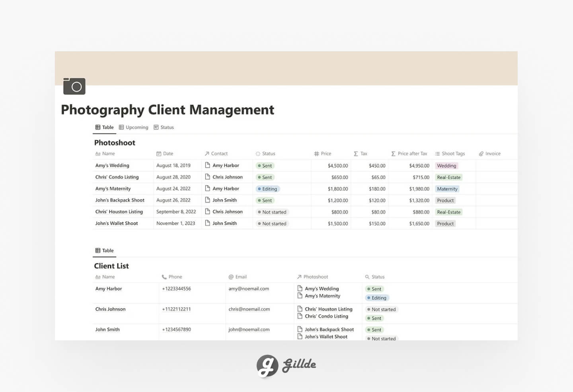Click the calendar icon on the Date column
The image size is (573, 392).
158,153
